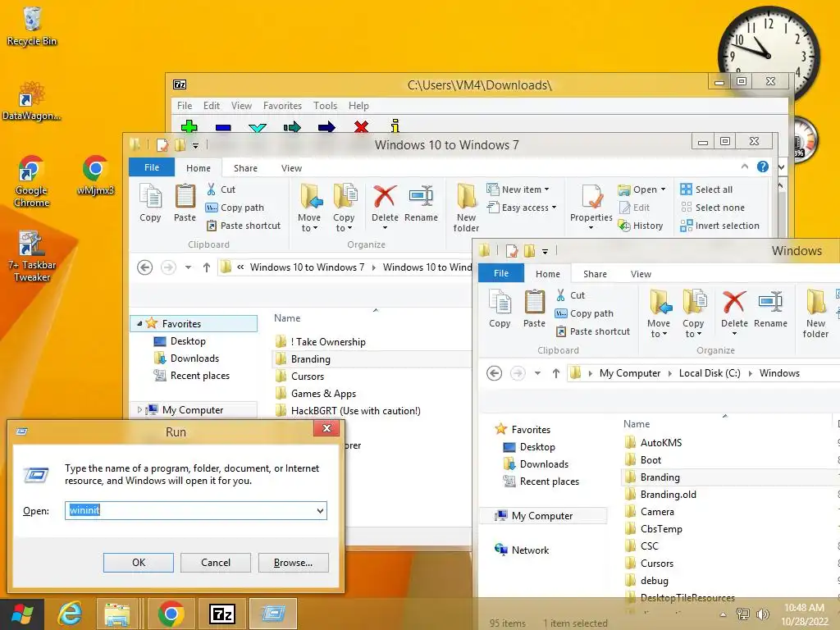The image size is (840, 630).
Task: Select the AutoKMS folder
Action: pos(661,442)
